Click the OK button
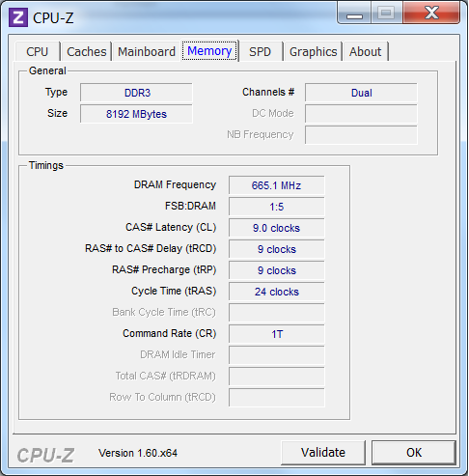 pyautogui.click(x=414, y=453)
